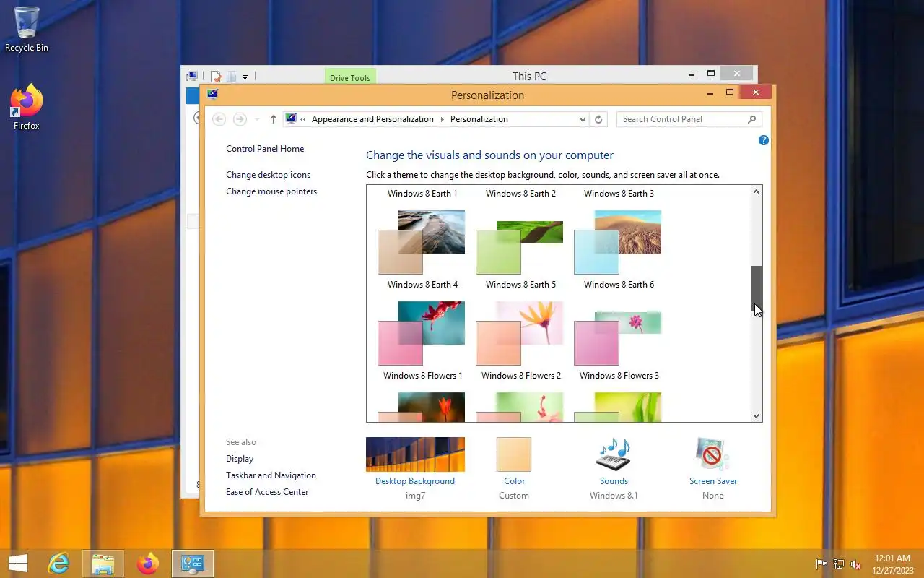Open the Personalization help question mark
The height and width of the screenshot is (578, 924).
click(764, 140)
